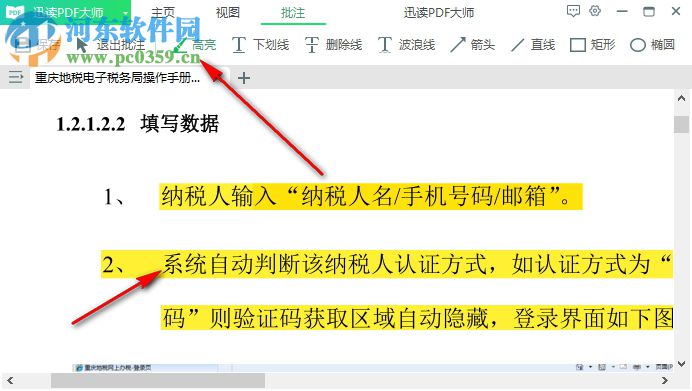Click the 保存 save button

pyautogui.click(x=37, y=45)
